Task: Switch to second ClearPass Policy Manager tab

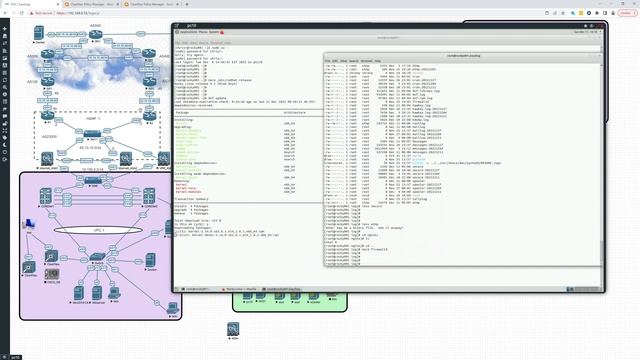Action: click(151, 4)
